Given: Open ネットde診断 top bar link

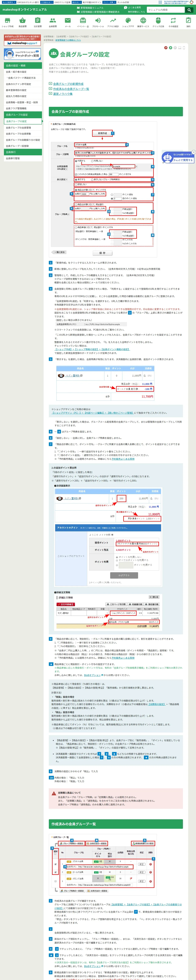Looking at the screenshot, I should pos(123,2).
